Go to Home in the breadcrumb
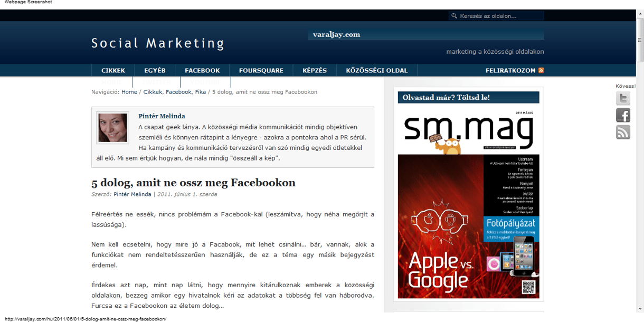Screen dimensions: 644x322 129,92
